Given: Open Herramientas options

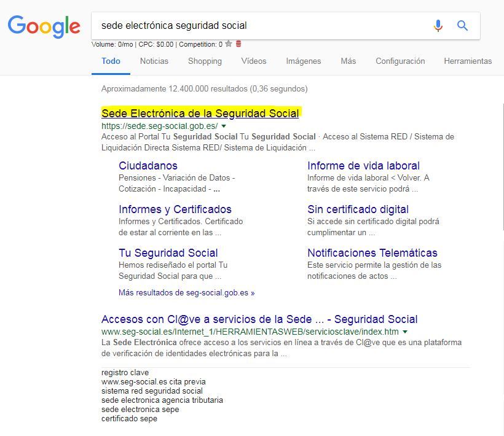Looking at the screenshot, I should [468, 61].
